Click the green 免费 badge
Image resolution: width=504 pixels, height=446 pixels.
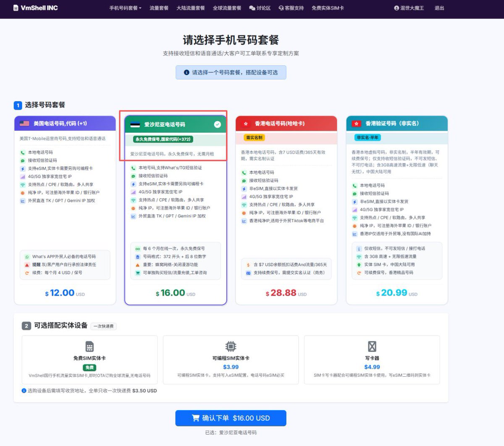(89, 367)
